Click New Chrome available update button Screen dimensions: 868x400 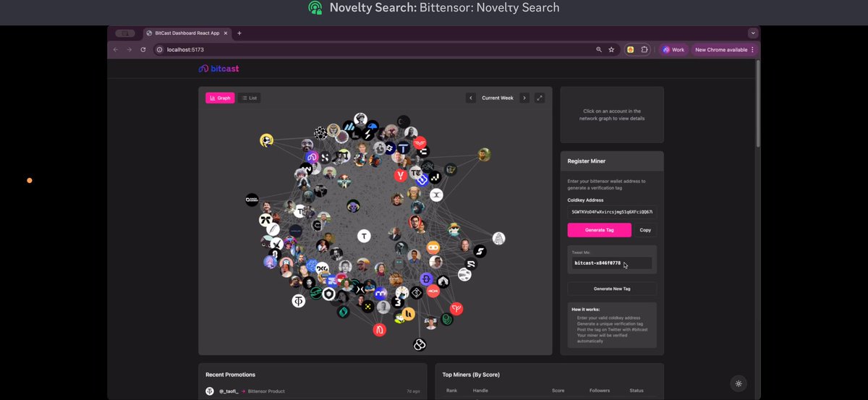[x=720, y=49]
